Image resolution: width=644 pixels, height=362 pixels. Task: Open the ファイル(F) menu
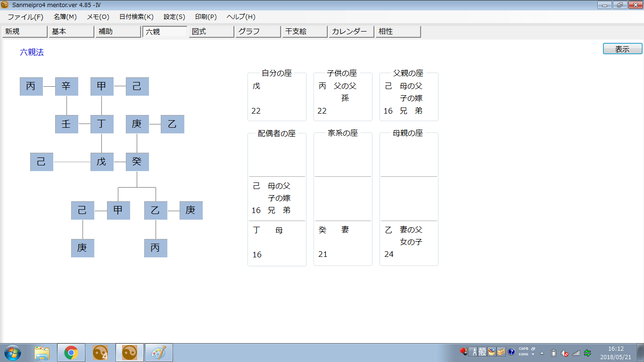point(25,17)
